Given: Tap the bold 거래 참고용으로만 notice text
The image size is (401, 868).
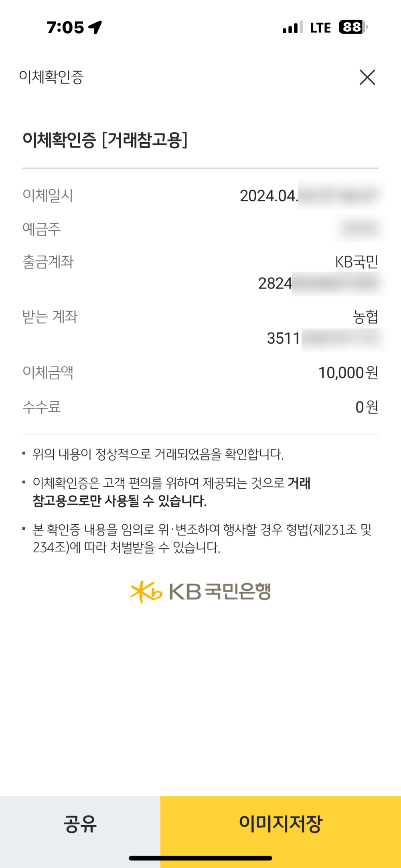Looking at the screenshot, I should [119, 500].
